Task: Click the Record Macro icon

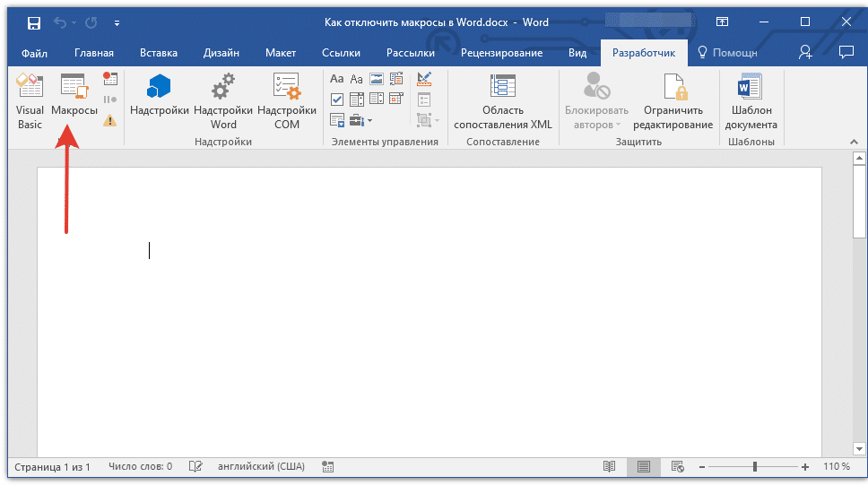Action: point(110,79)
